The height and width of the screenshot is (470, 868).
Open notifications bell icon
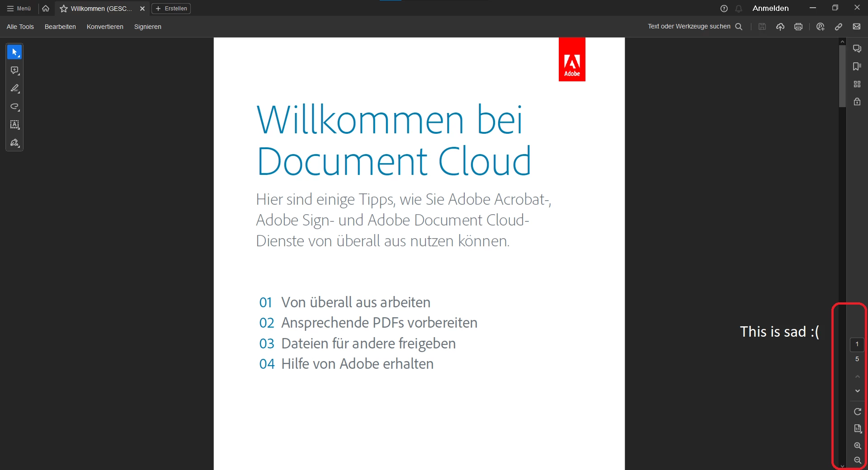click(739, 9)
